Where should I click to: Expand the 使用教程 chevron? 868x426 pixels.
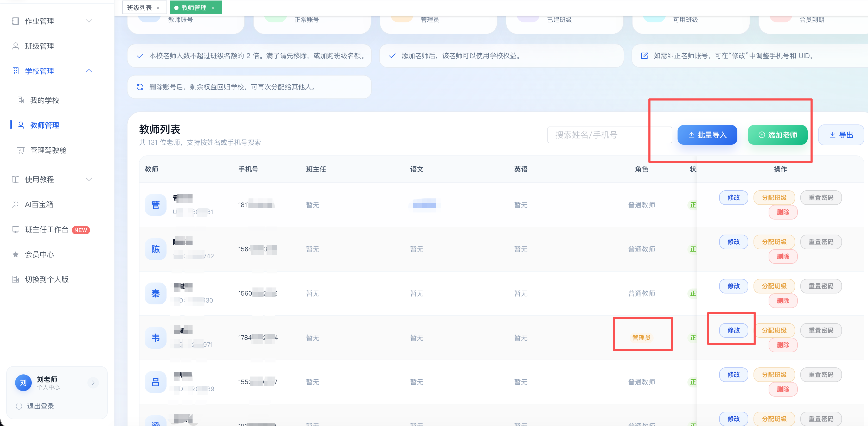point(89,179)
